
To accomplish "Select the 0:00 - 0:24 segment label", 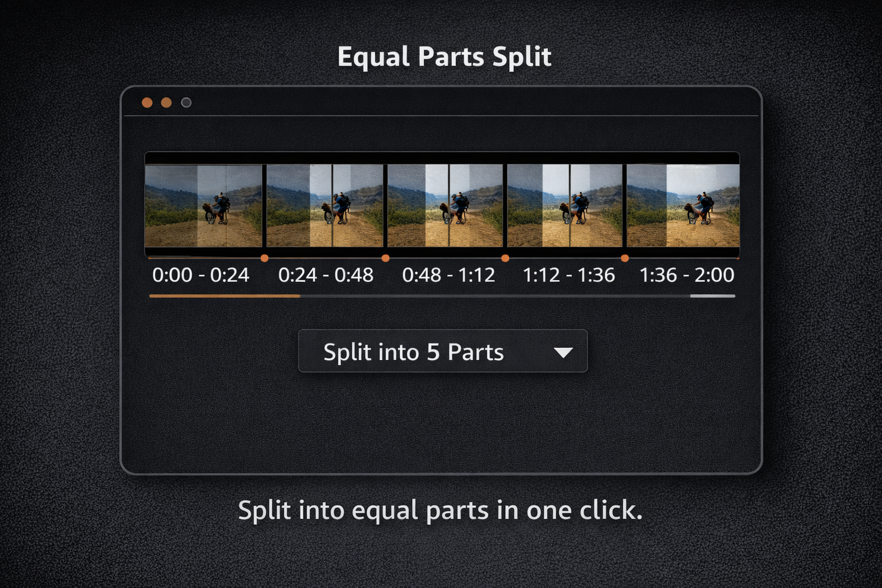I will point(201,275).
